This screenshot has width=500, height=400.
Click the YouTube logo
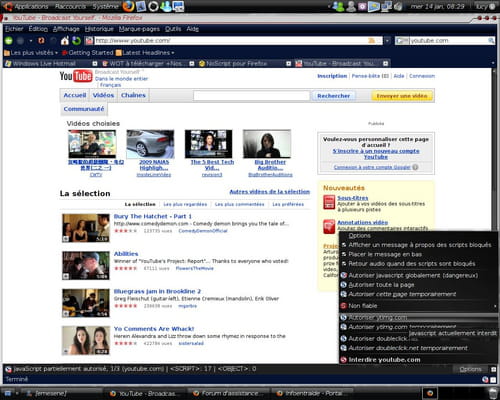(x=76, y=76)
